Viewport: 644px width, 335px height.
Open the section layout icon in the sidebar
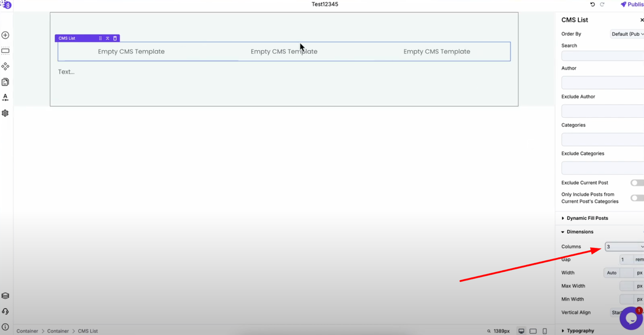tap(6, 51)
